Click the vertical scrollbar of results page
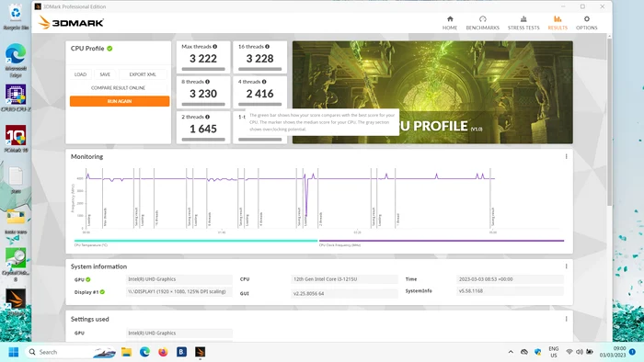The width and height of the screenshot is (644, 362). point(609,122)
